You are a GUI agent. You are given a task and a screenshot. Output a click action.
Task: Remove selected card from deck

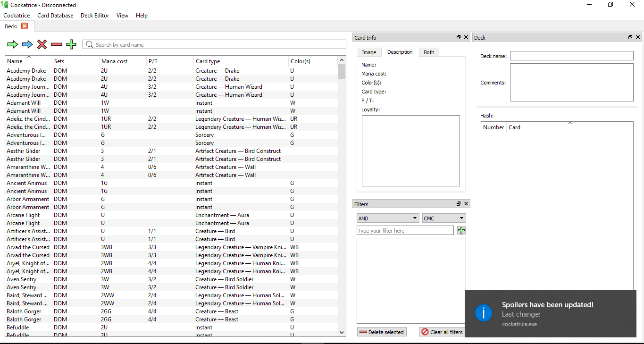pyautogui.click(x=42, y=44)
